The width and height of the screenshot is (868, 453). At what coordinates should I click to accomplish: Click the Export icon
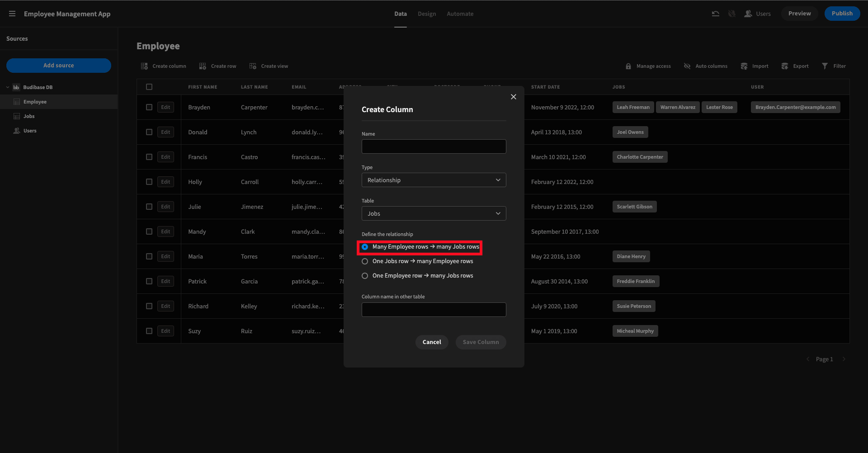785,66
